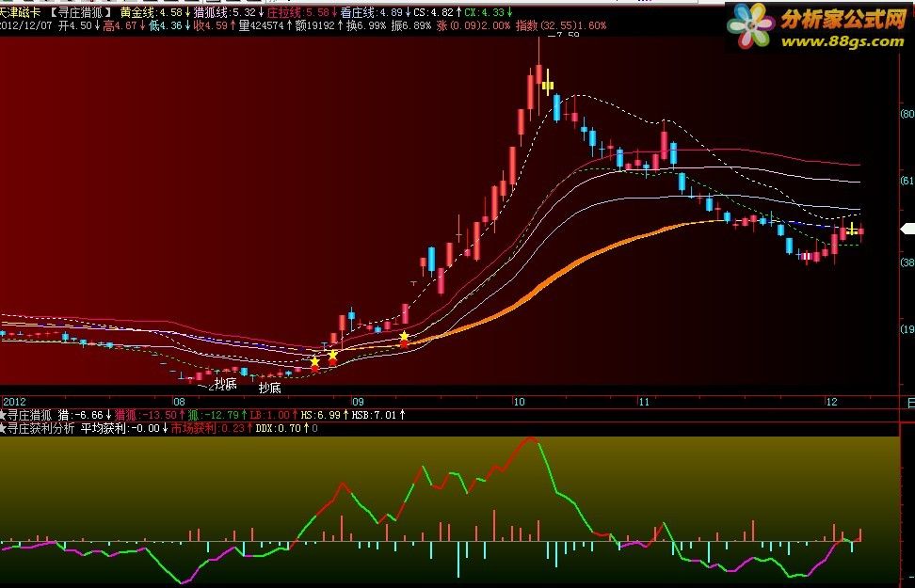Click the white arrow price marker on right axis

click(x=907, y=230)
